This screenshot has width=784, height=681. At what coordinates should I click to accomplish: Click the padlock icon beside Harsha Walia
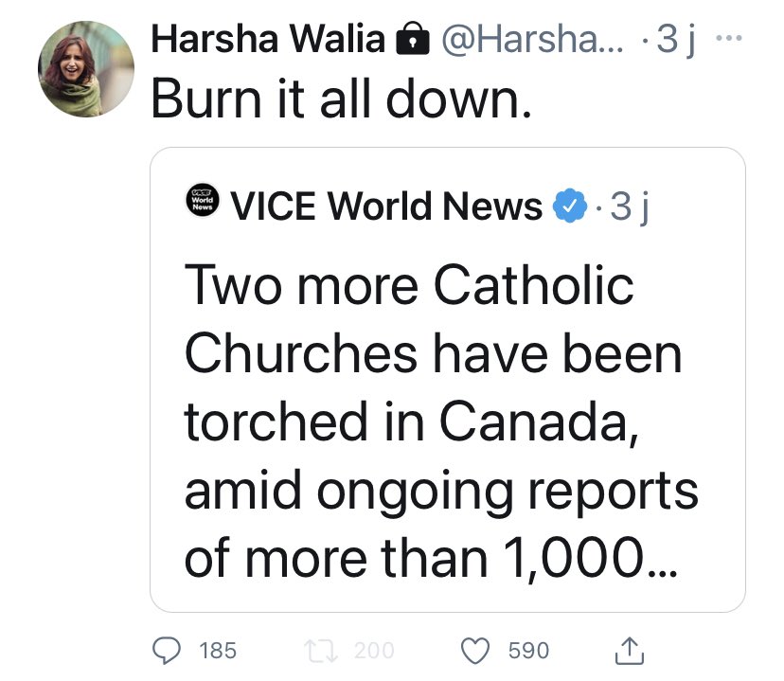(409, 40)
